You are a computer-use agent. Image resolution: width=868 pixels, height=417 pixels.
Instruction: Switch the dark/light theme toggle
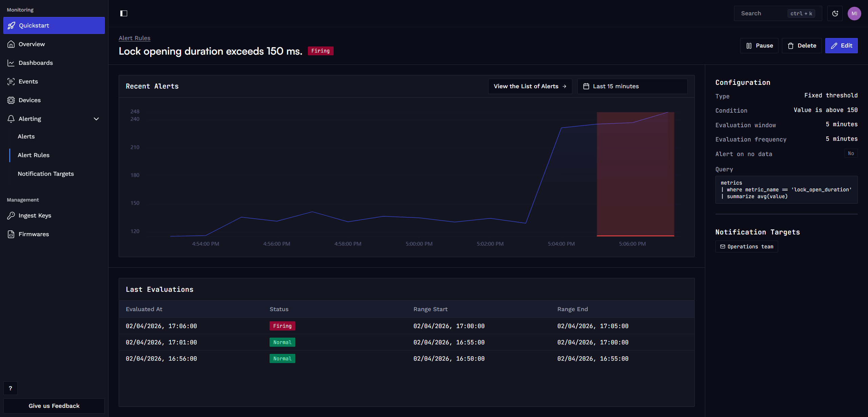point(835,13)
